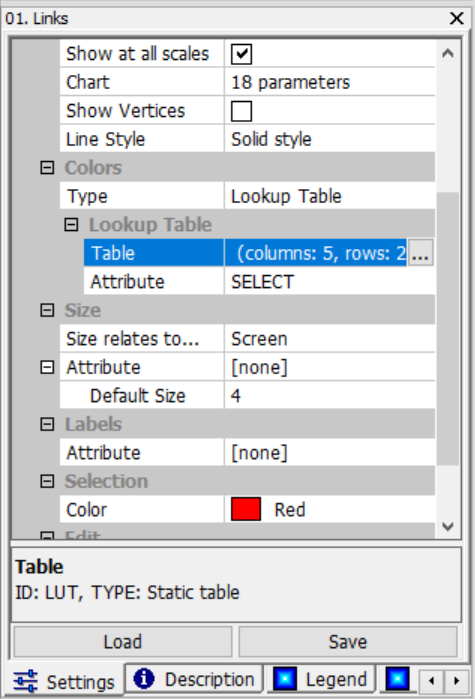
Task: Select the Lookup Table Attribute SELECT value
Action: pyautogui.click(x=330, y=282)
